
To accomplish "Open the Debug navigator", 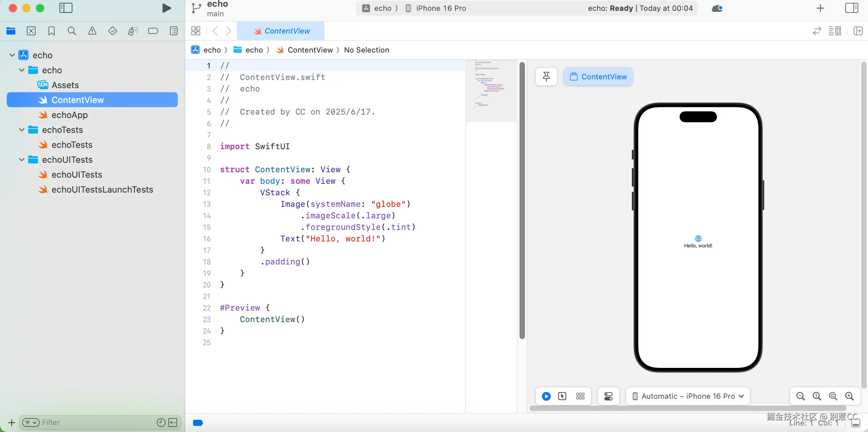I will [x=133, y=31].
